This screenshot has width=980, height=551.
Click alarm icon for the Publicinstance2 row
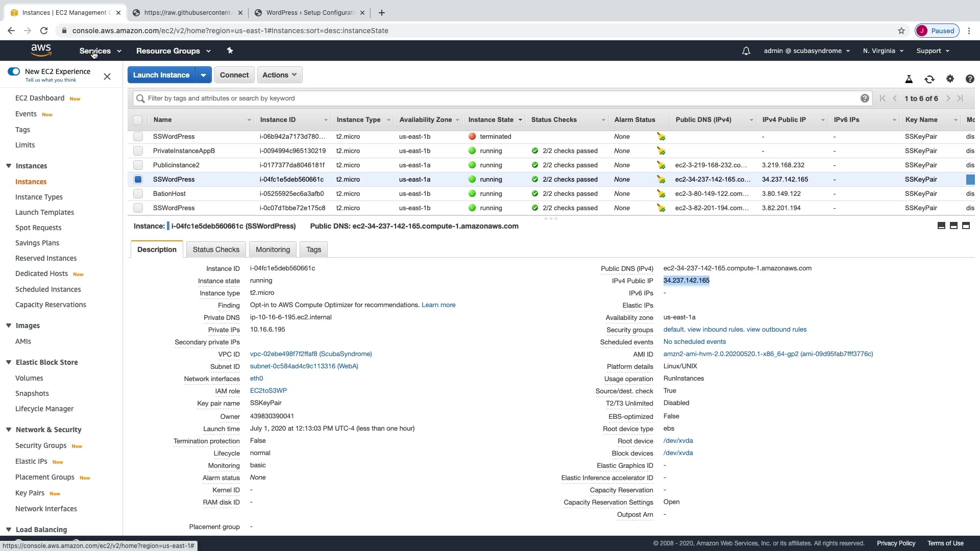pos(661,165)
